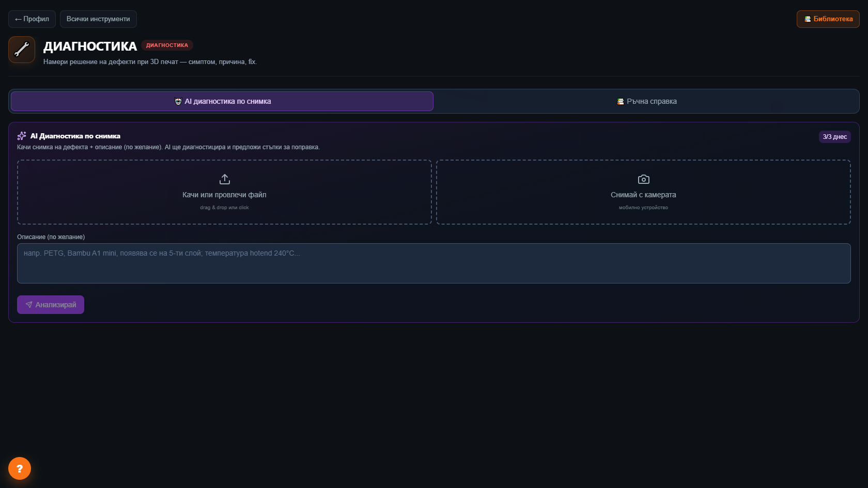Image resolution: width=868 pixels, height=488 pixels.
Task: Click the camera icon
Action: click(643, 179)
